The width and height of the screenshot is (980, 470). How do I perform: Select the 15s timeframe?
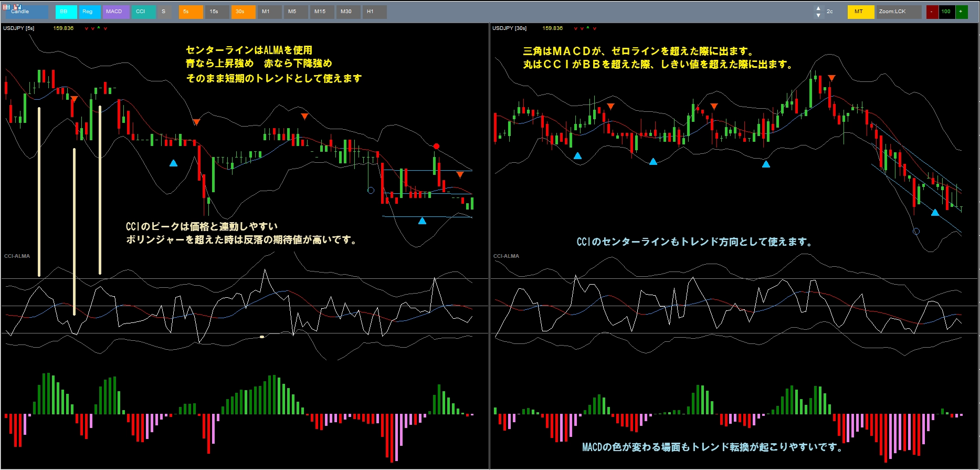point(217,12)
